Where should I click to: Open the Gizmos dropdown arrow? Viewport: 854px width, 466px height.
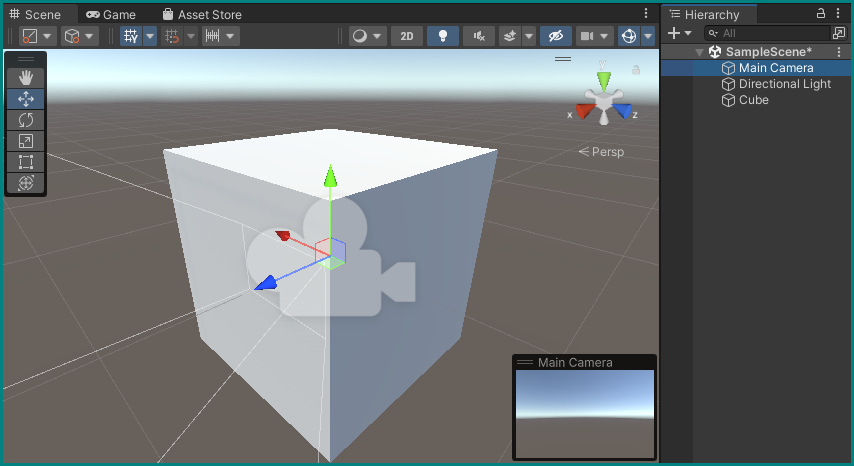pos(648,36)
